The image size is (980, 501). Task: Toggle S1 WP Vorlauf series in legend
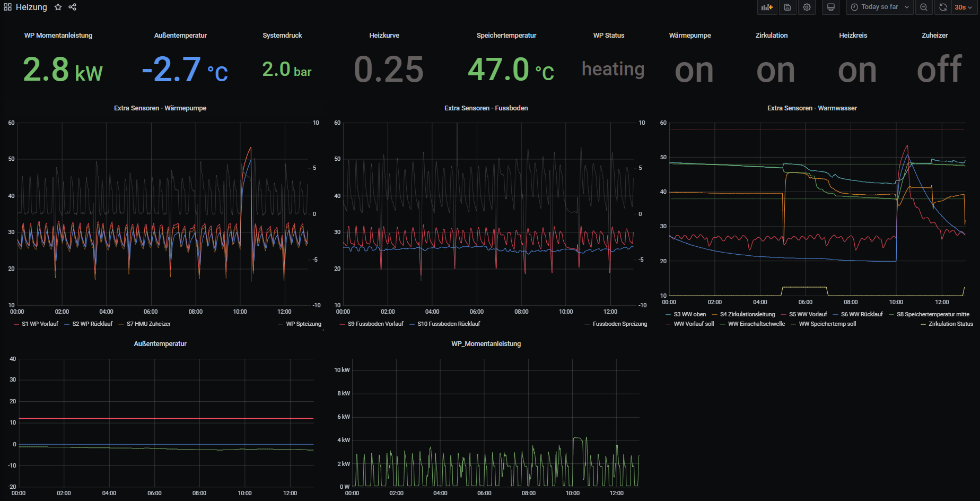40,324
